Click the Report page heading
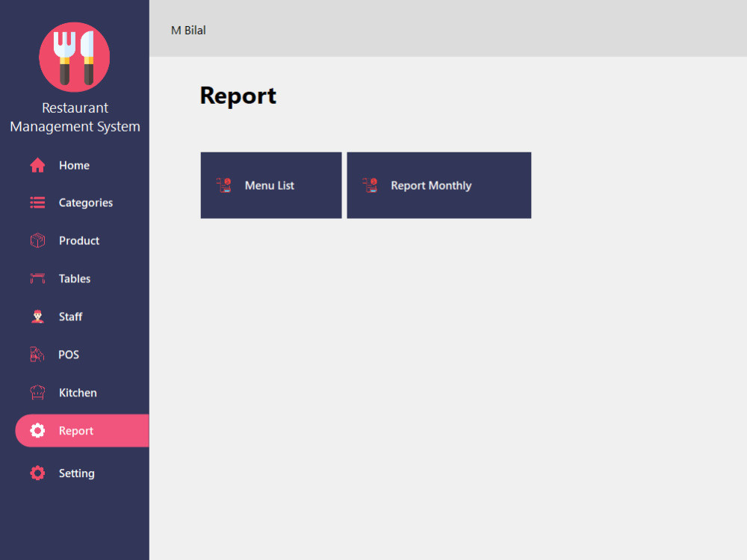The height and width of the screenshot is (560, 747). [x=238, y=96]
